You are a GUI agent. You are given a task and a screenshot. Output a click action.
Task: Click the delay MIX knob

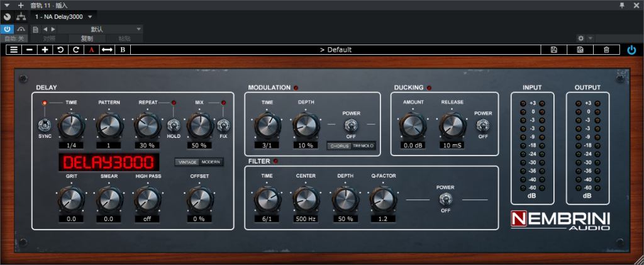pyautogui.click(x=199, y=126)
